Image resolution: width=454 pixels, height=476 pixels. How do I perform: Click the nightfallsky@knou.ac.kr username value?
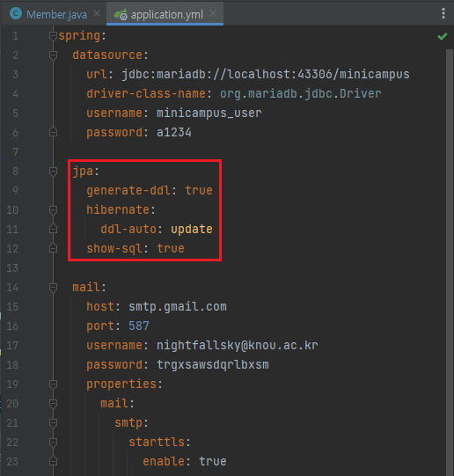click(238, 346)
